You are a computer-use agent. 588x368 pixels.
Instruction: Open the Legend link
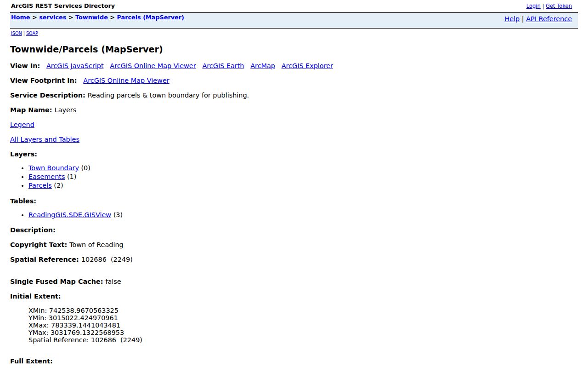point(22,125)
